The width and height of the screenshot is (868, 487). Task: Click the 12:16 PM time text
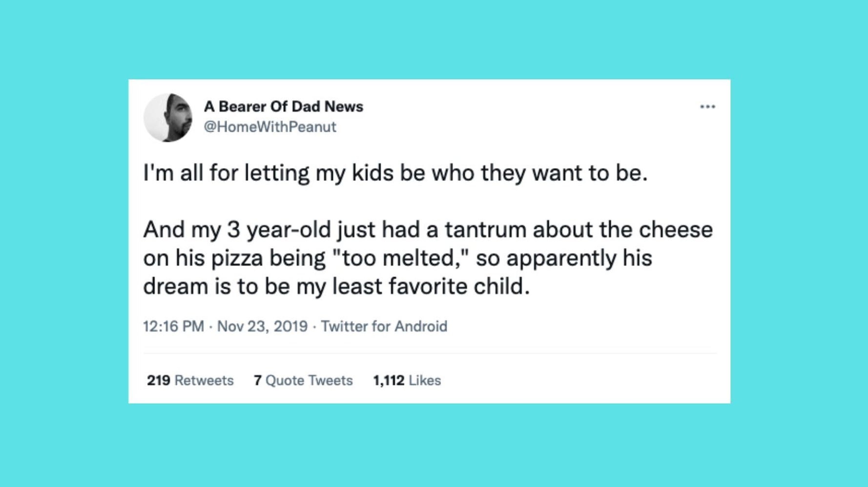click(174, 327)
